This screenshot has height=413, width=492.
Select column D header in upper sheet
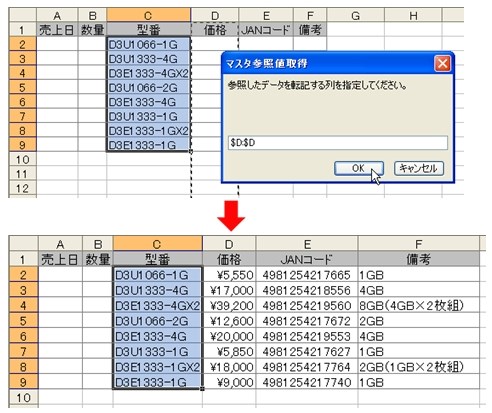(215, 15)
